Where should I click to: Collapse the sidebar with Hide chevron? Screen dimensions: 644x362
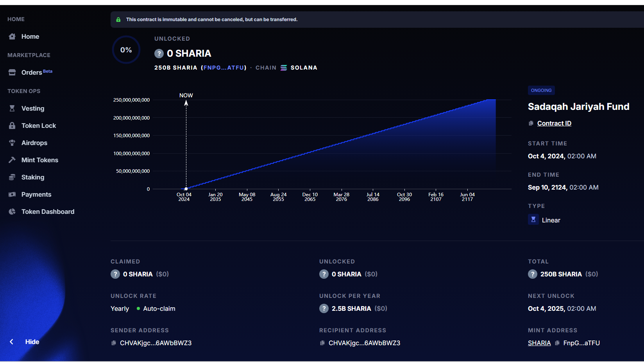click(12, 342)
